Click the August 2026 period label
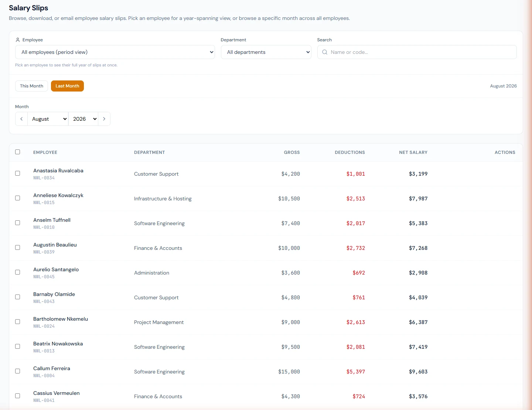Screen dimensions: 532x410 pyautogui.click(x=503, y=86)
